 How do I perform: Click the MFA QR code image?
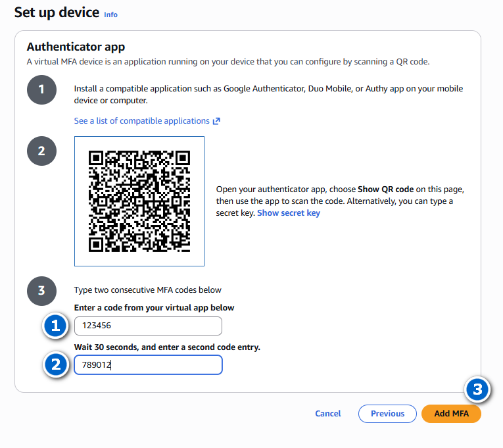139,201
